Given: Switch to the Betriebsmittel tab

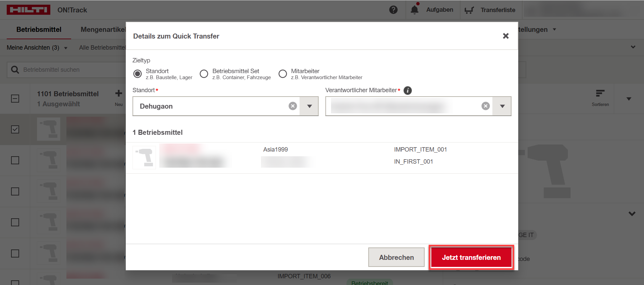Looking at the screenshot, I should click(39, 30).
